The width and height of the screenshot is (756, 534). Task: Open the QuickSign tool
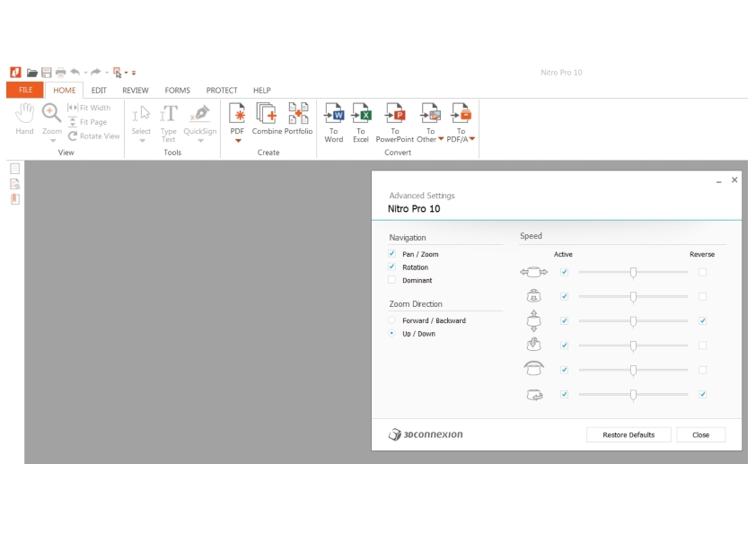click(x=200, y=119)
